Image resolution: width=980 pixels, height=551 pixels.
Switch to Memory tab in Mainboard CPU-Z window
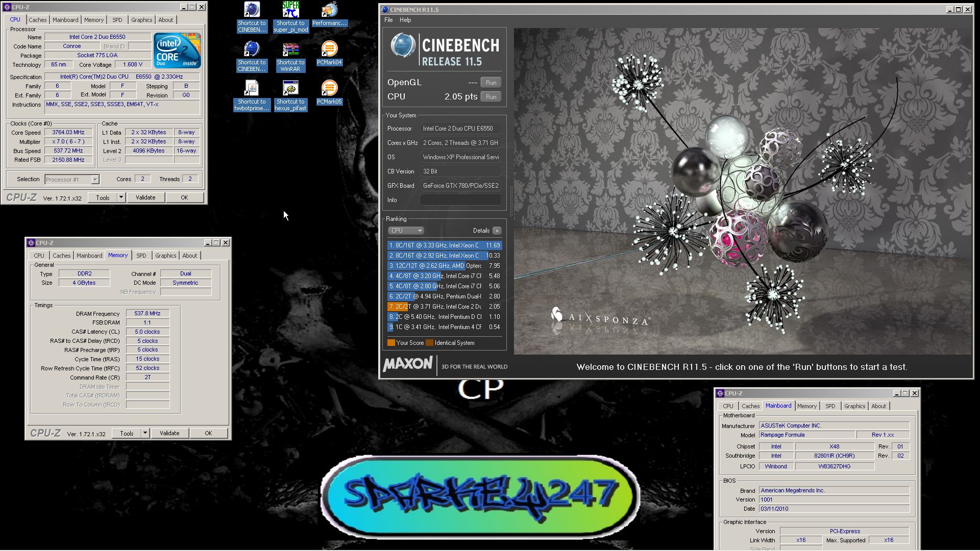click(807, 406)
